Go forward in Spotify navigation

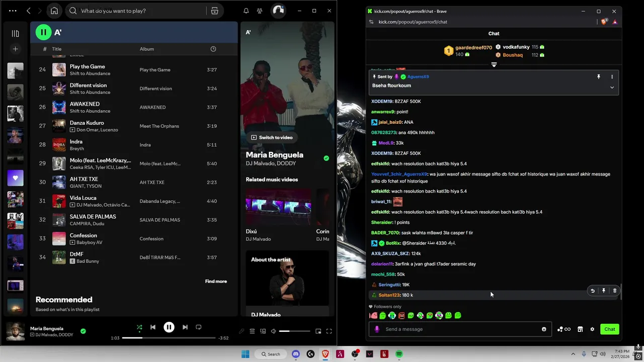[x=41, y=11]
